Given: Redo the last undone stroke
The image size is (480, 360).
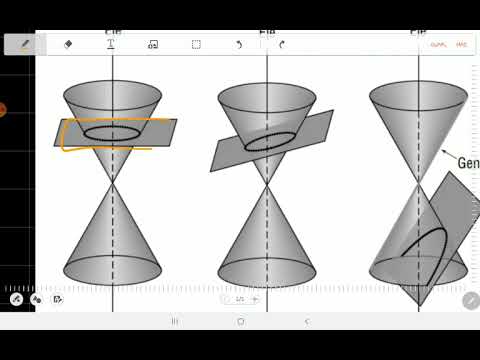Looking at the screenshot, I should click(282, 44).
